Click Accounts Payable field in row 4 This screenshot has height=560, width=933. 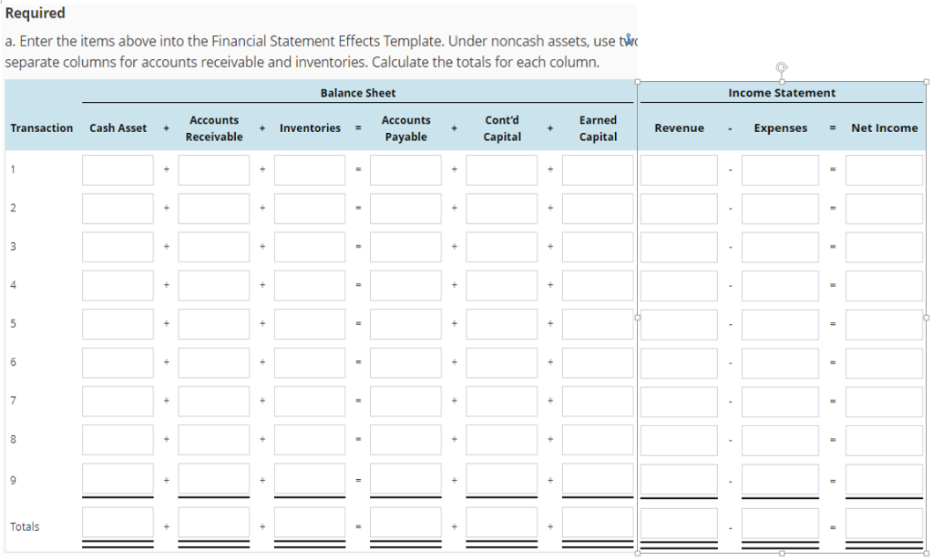[x=405, y=286]
